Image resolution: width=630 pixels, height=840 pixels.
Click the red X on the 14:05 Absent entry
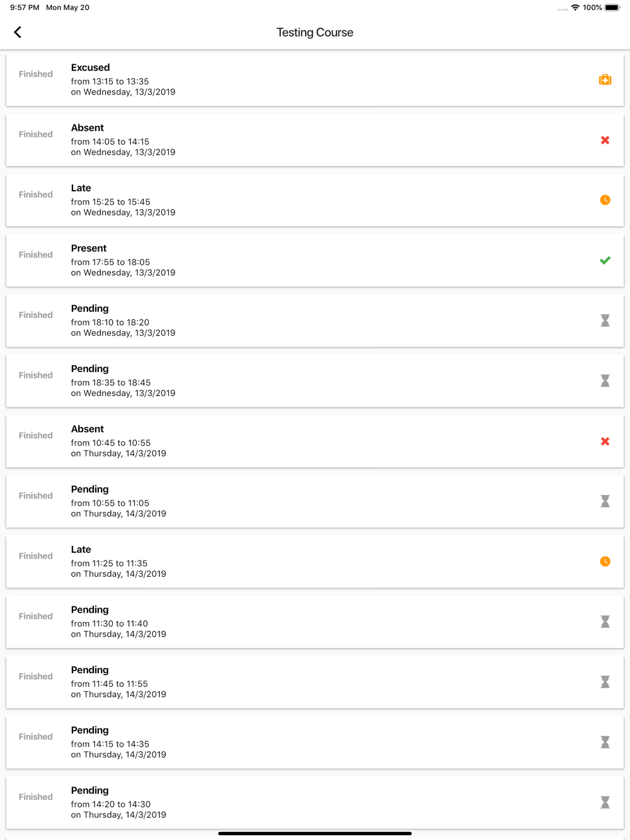click(x=605, y=140)
